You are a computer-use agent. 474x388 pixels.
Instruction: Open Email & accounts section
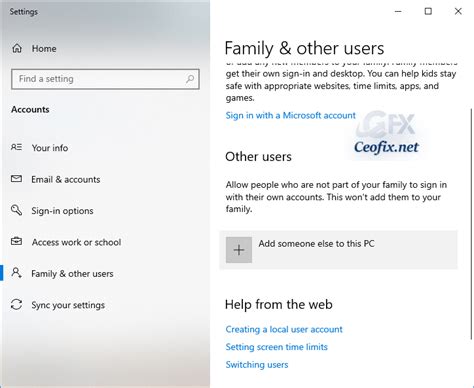coord(66,179)
